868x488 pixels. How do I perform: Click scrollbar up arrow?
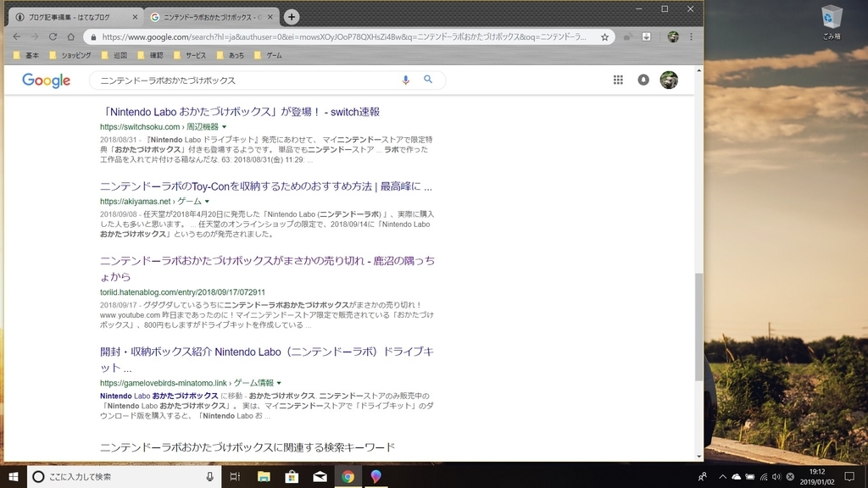698,71
